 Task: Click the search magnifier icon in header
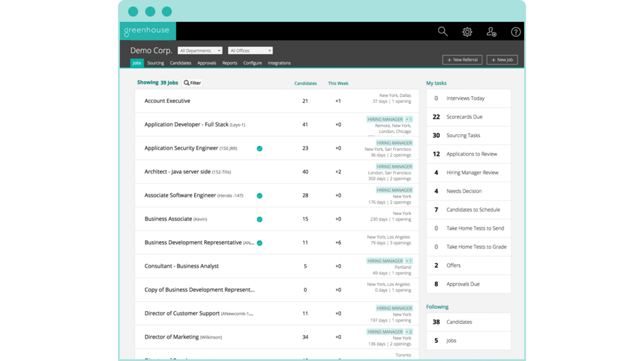click(443, 32)
